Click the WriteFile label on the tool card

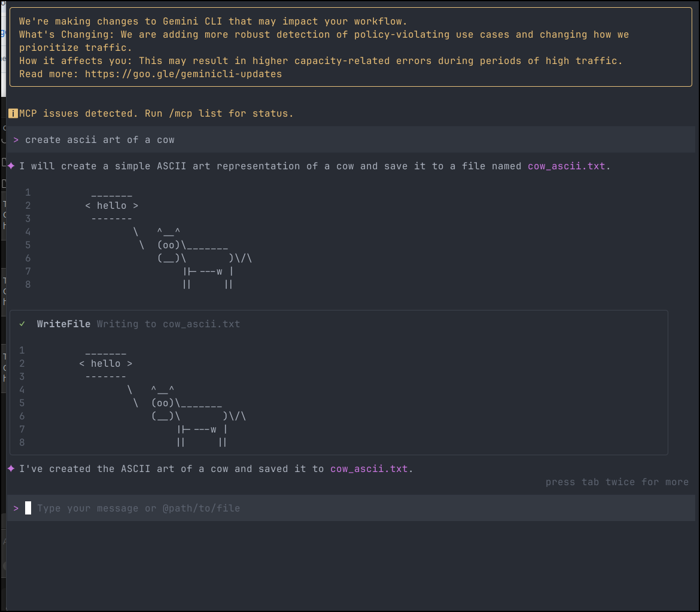(x=63, y=324)
